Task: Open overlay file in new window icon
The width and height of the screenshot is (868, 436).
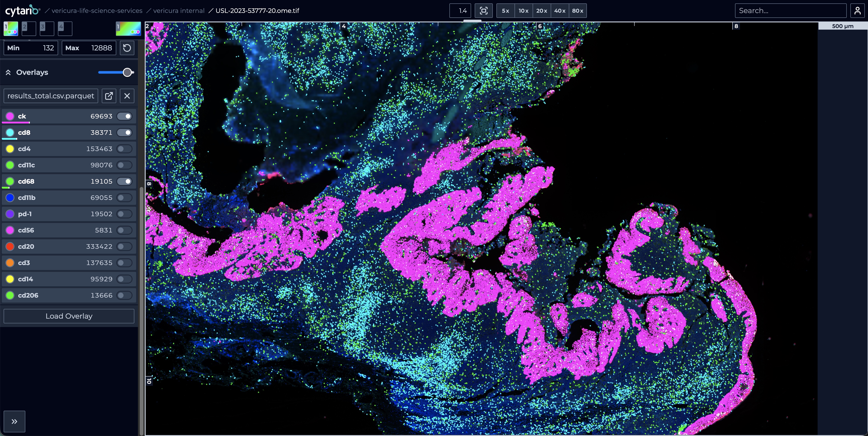Action: pyautogui.click(x=109, y=96)
